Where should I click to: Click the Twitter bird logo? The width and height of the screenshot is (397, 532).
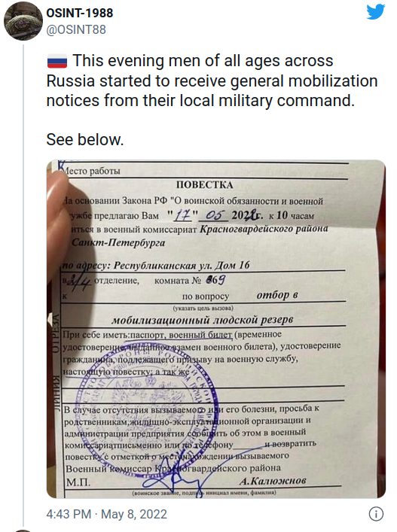375,12
